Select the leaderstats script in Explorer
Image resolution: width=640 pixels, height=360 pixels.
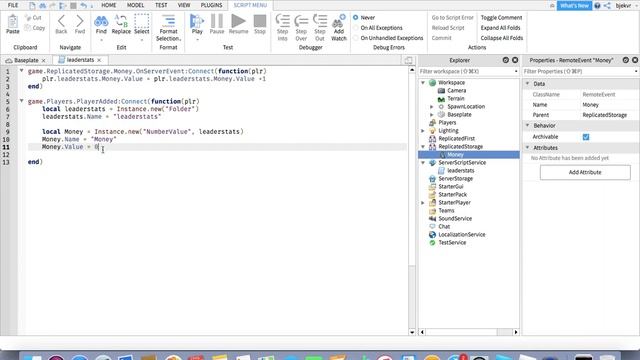pyautogui.click(x=460, y=171)
